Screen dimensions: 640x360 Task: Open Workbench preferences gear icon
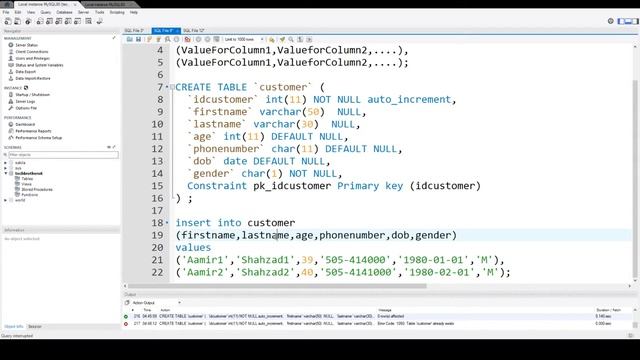tap(611, 21)
